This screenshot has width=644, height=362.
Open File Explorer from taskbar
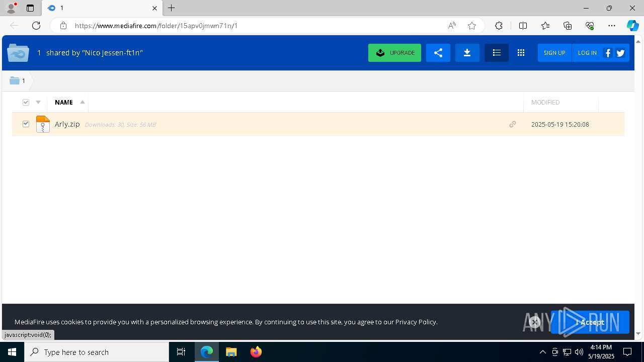click(x=231, y=352)
